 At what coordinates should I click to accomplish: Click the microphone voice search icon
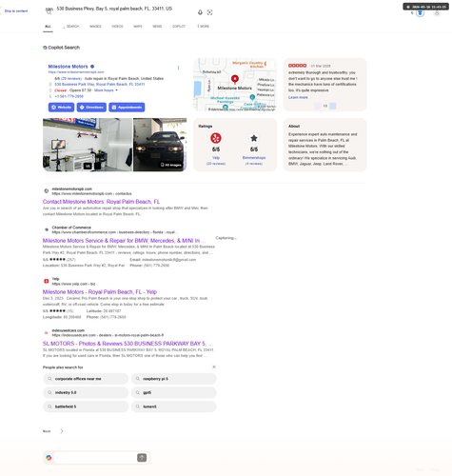tap(200, 12)
